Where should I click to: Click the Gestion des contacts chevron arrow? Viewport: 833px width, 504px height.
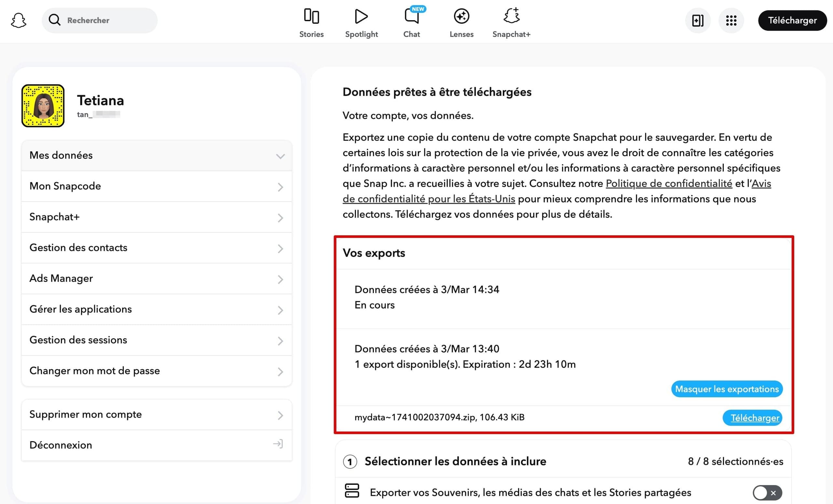click(x=280, y=249)
